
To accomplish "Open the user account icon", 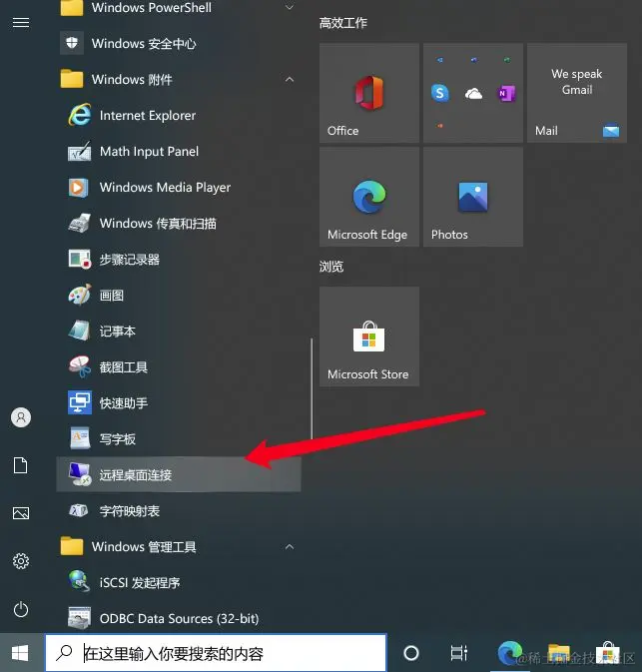I will coord(21,417).
